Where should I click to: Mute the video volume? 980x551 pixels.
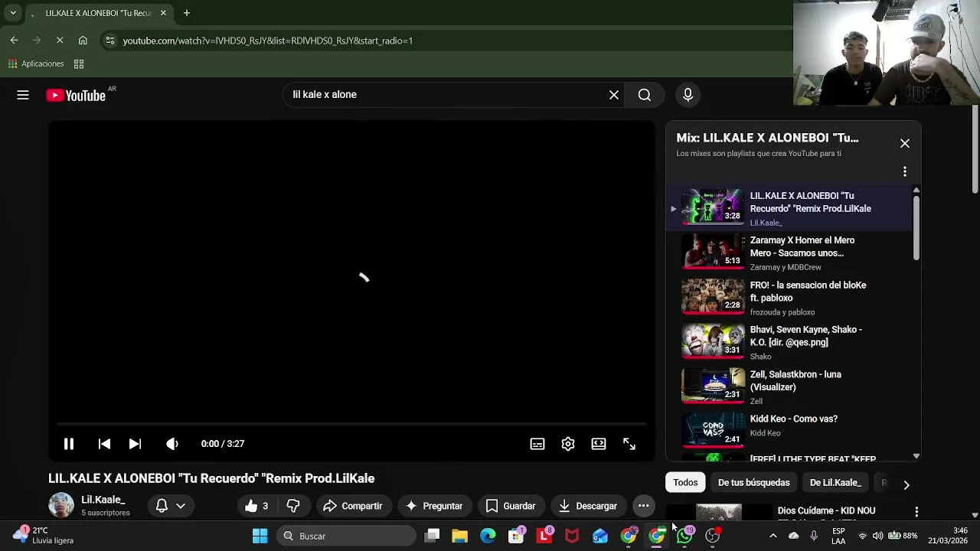[x=172, y=444]
